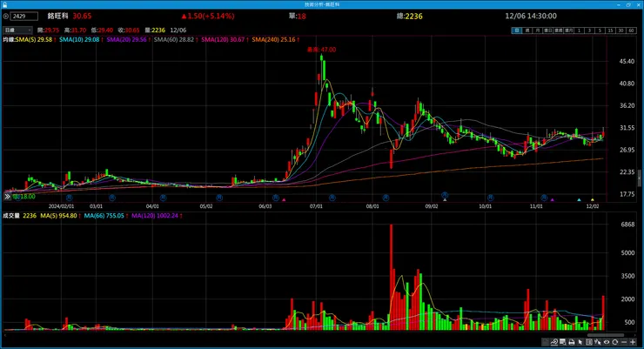Click the split-panel layout icon
644x349 pixels.
click(589, 342)
